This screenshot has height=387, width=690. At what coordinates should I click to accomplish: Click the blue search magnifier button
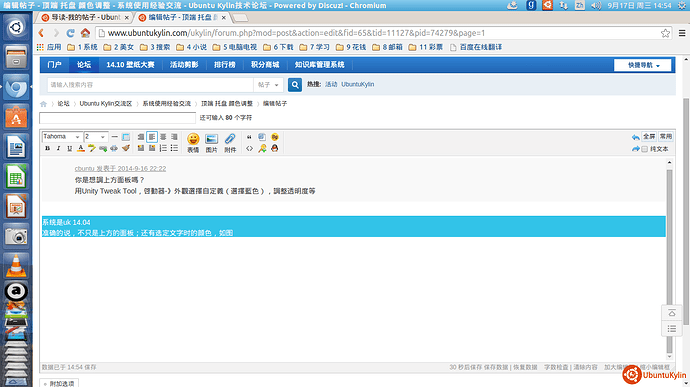(x=295, y=85)
